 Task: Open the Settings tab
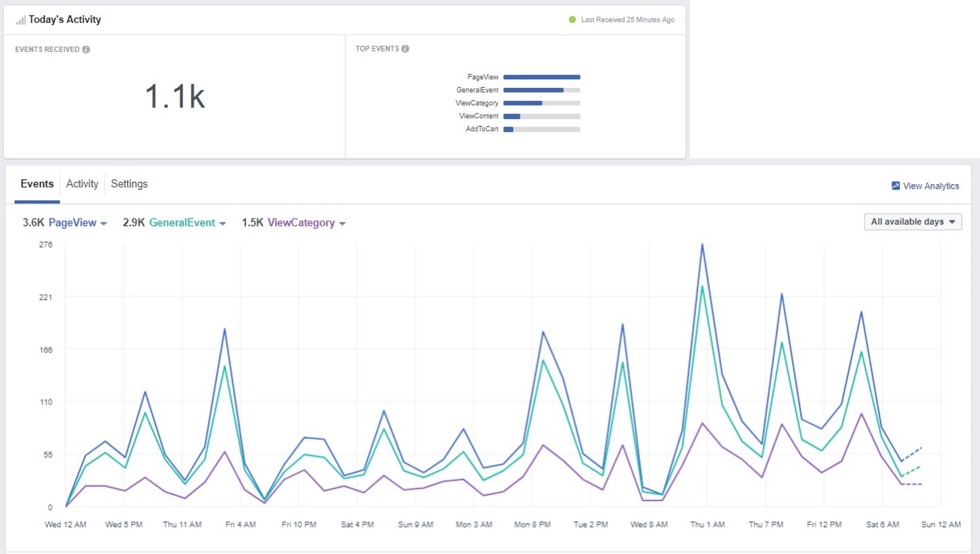click(x=129, y=184)
